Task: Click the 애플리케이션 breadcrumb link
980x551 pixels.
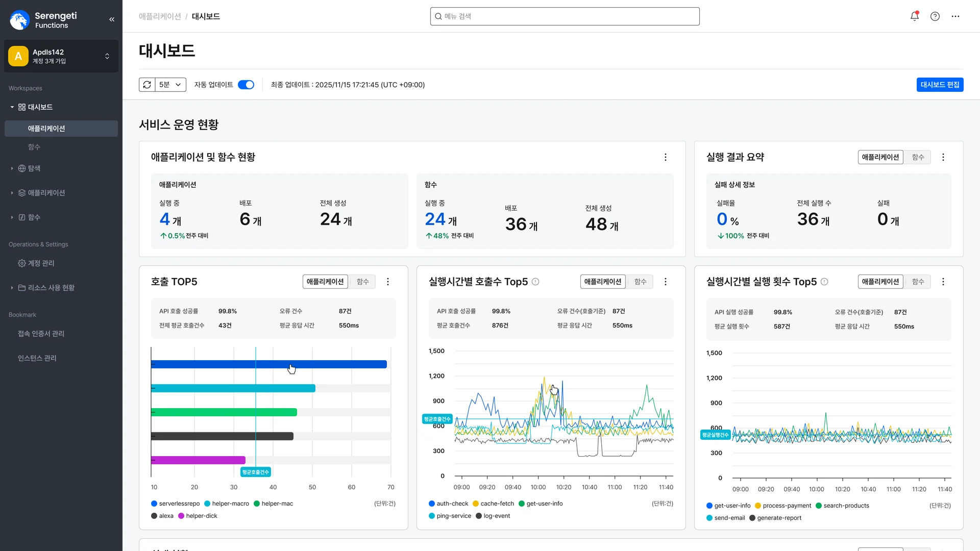Action: (x=160, y=16)
